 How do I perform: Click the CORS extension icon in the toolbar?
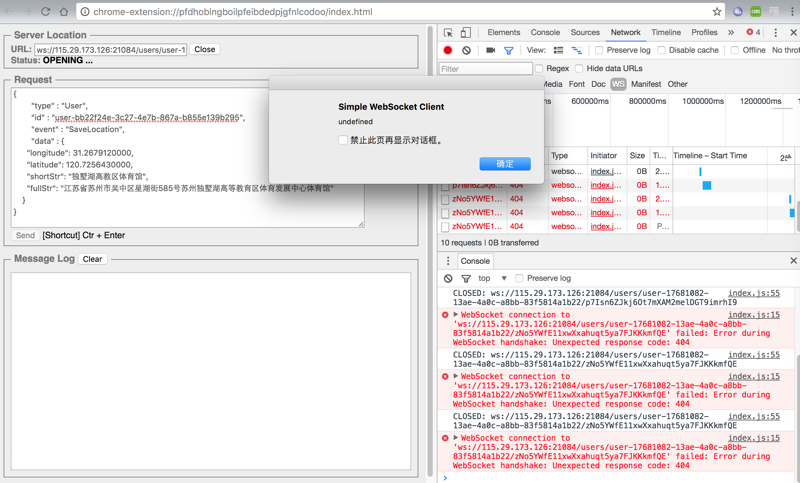[x=756, y=11]
